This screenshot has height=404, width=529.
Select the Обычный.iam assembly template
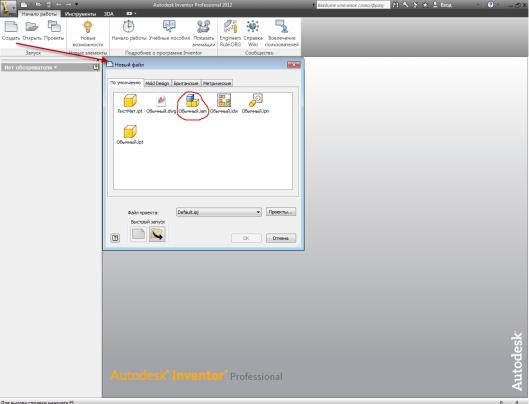193,104
